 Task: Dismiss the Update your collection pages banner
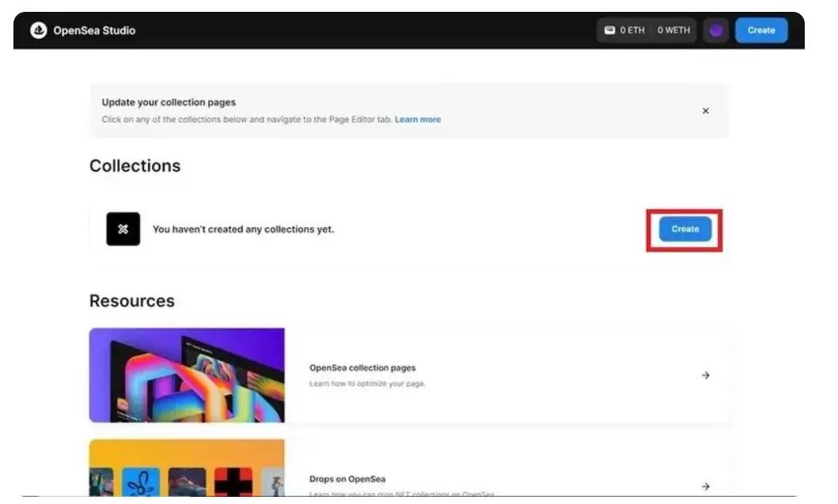pos(706,111)
